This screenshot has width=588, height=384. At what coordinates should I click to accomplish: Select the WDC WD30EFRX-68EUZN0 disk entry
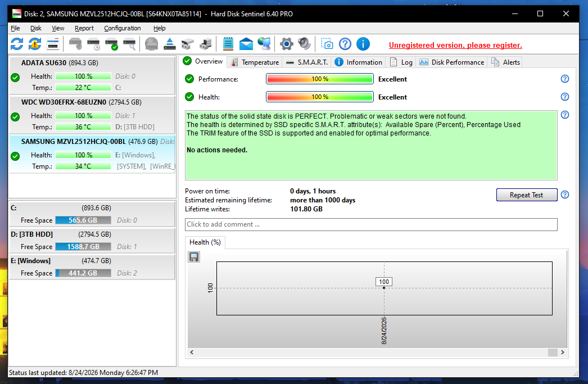(92, 115)
